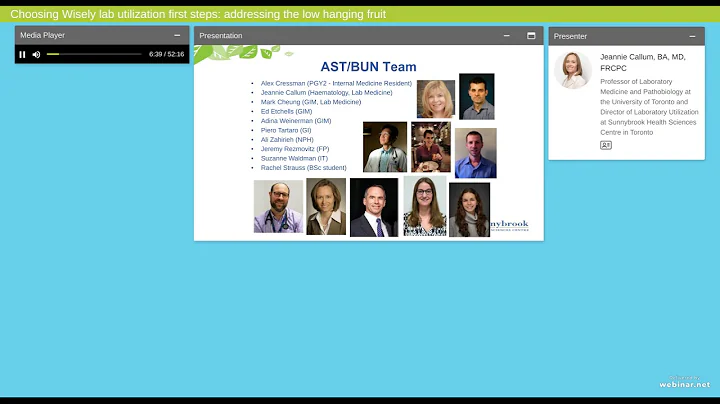This screenshot has height=404, width=720.
Task: Click Suzanne Waldman (IT) entry
Action: point(294,158)
